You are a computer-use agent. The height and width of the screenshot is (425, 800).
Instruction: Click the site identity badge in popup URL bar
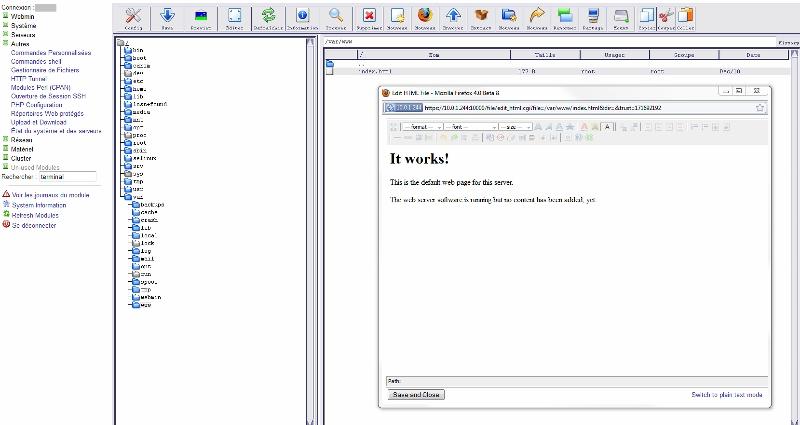click(x=403, y=108)
